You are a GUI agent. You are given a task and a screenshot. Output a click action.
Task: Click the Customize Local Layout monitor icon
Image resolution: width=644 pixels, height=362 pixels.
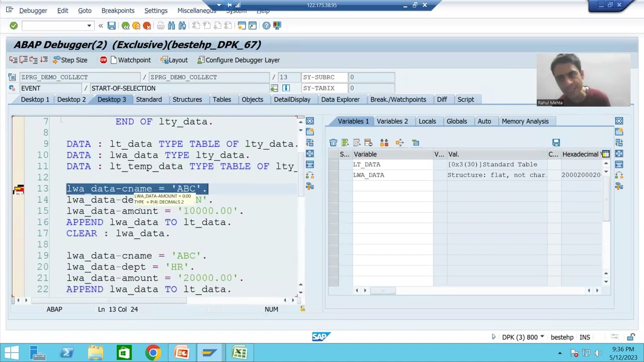click(277, 26)
